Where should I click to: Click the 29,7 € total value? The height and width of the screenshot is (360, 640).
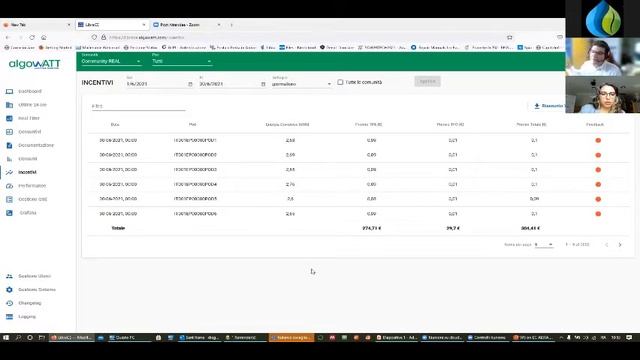453,228
